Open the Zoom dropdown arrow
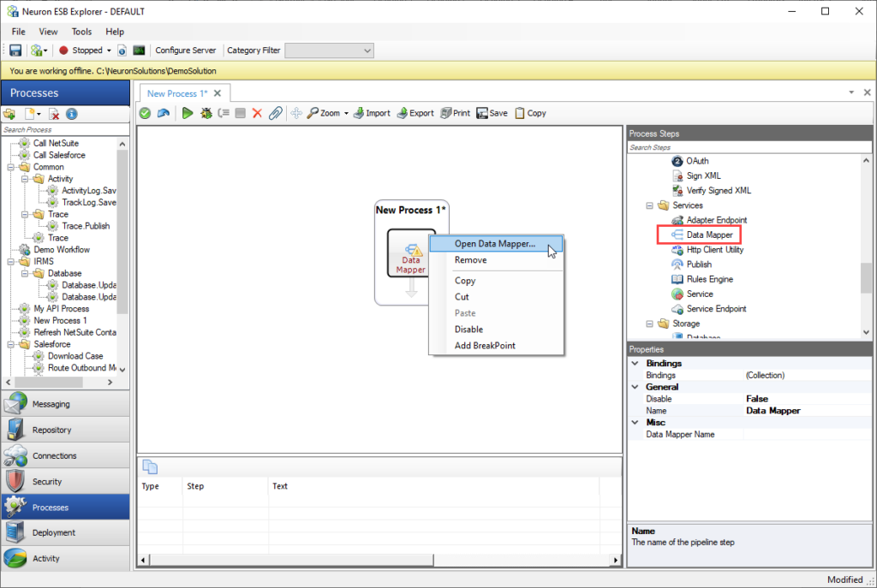Screen dimensions: 877x588 click(346, 113)
